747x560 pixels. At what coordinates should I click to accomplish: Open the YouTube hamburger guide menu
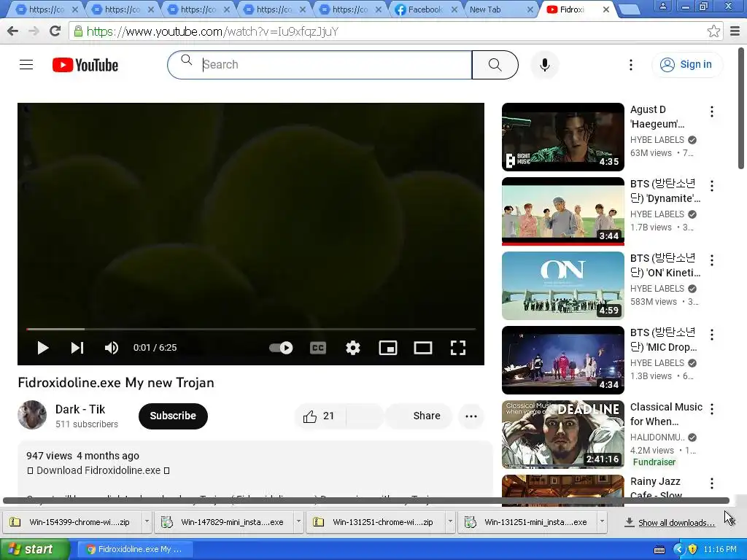point(26,64)
